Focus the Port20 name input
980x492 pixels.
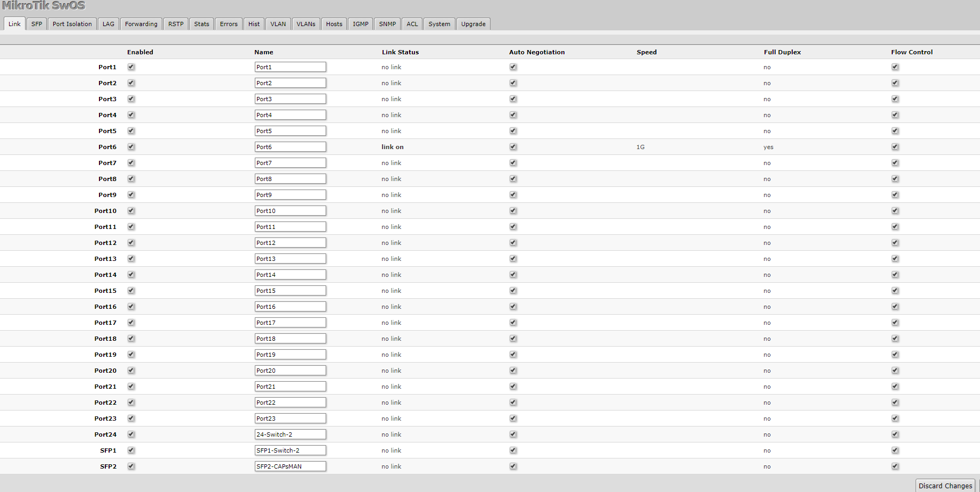[x=290, y=371]
